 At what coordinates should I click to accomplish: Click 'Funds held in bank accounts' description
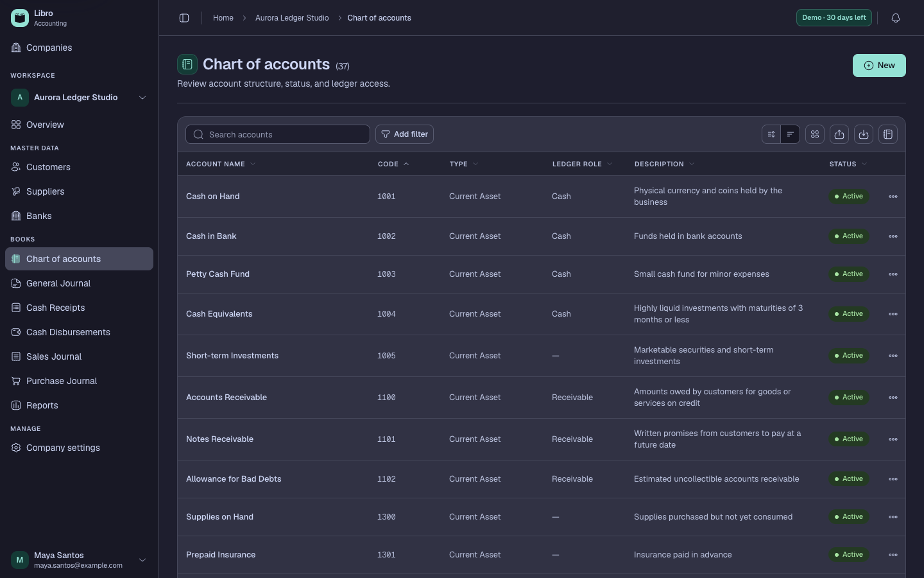coord(688,236)
